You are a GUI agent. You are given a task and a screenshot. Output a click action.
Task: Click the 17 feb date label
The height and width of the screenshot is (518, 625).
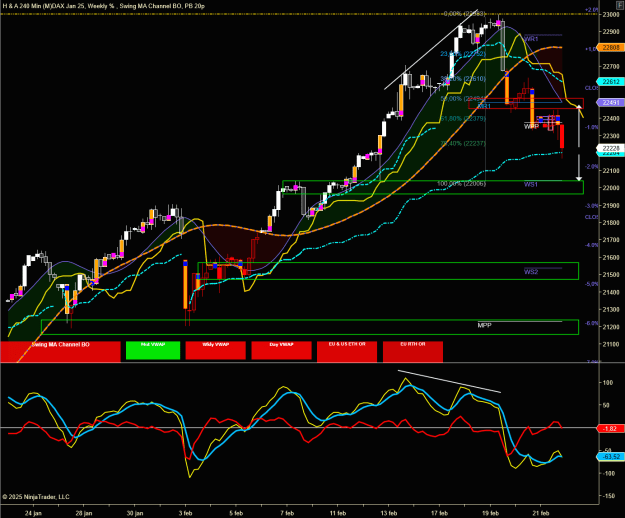(x=439, y=513)
